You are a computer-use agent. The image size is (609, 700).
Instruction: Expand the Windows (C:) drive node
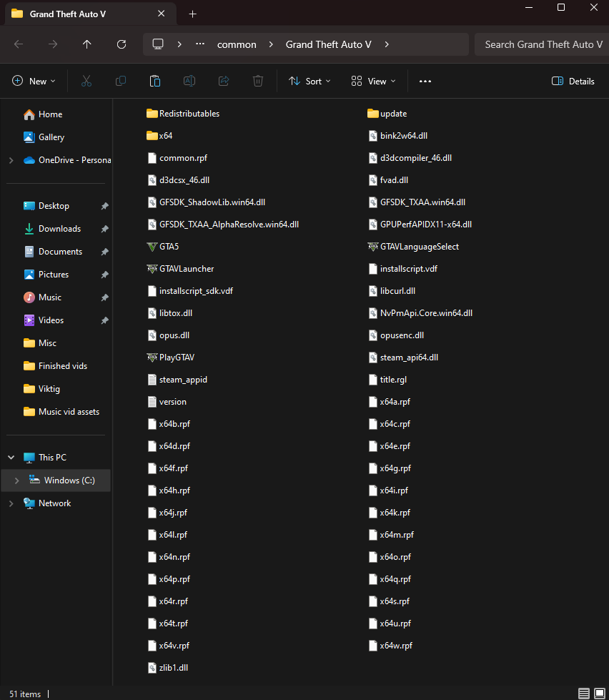[17, 480]
